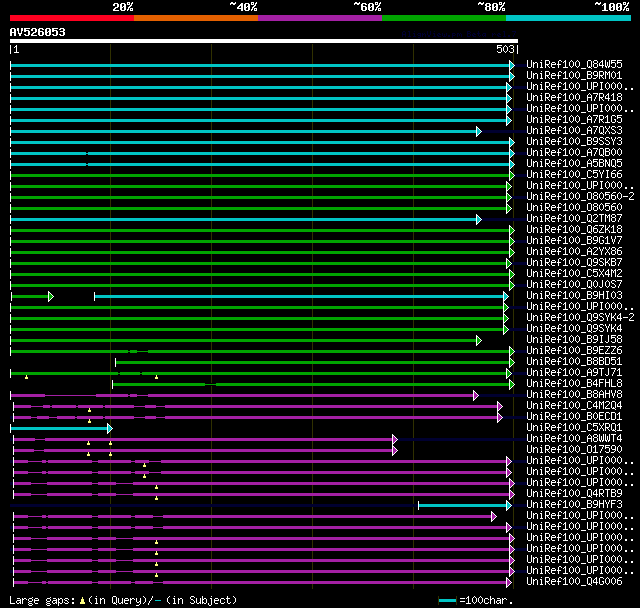Select label UniRef100_C5YI66

pos(574,175)
